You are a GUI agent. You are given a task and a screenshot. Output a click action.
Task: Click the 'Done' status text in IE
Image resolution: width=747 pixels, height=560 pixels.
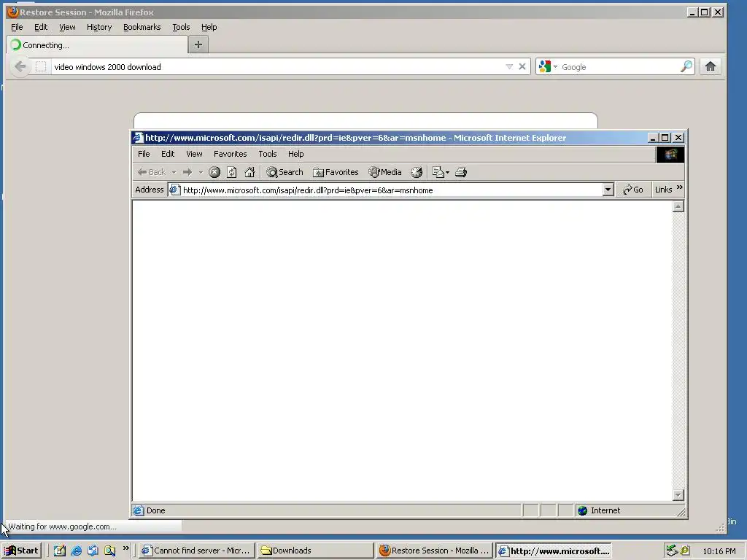156,510
